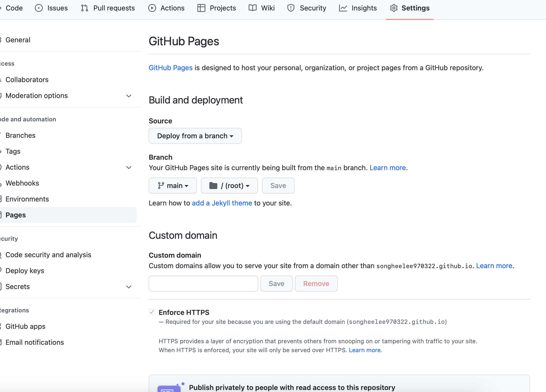Open Email notifications settings

click(68, 342)
